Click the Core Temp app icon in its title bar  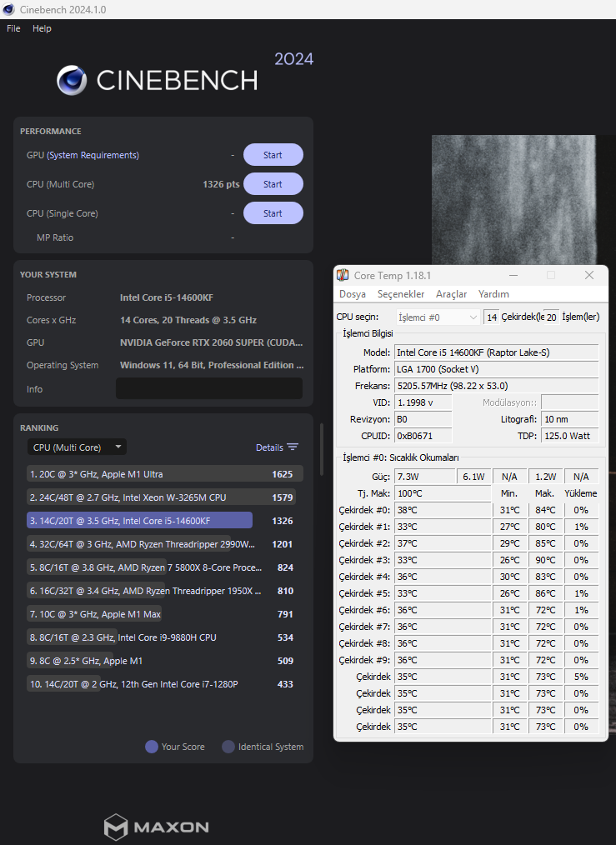coord(343,275)
